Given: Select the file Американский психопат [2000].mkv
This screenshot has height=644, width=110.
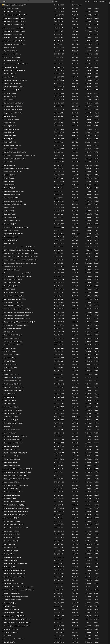Looking at the screenshot, I should pos(55,44).
